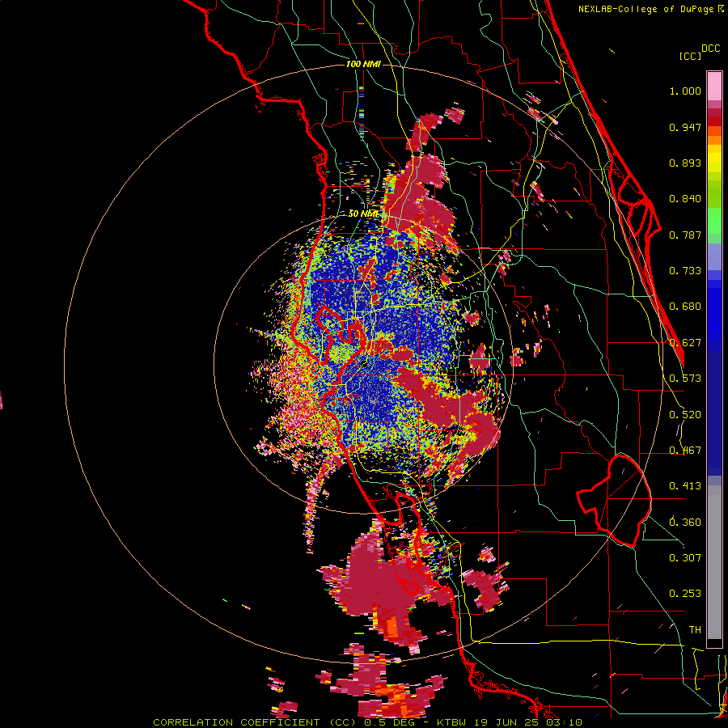Image resolution: width=728 pixels, height=728 pixels.
Task: Select the 0.840 scale value
Action: [x=685, y=199]
